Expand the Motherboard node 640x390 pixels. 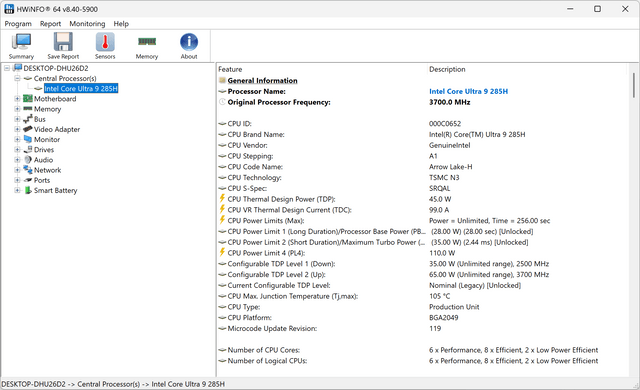[x=17, y=99]
